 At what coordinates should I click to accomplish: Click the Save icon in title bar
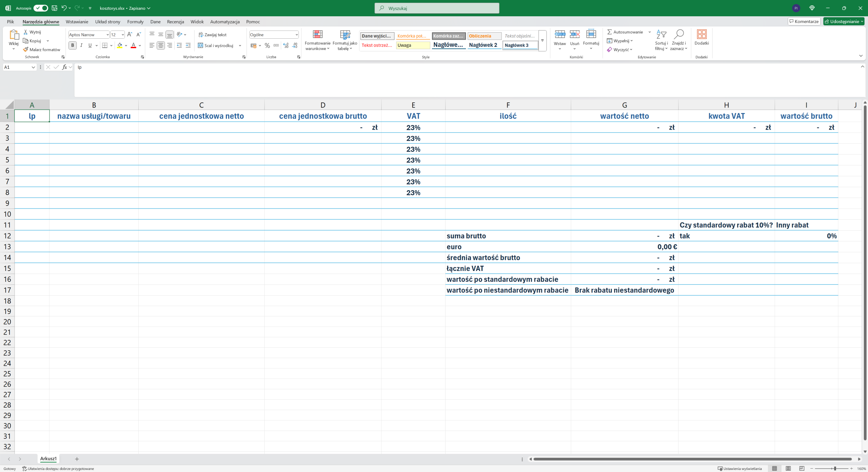coord(54,8)
